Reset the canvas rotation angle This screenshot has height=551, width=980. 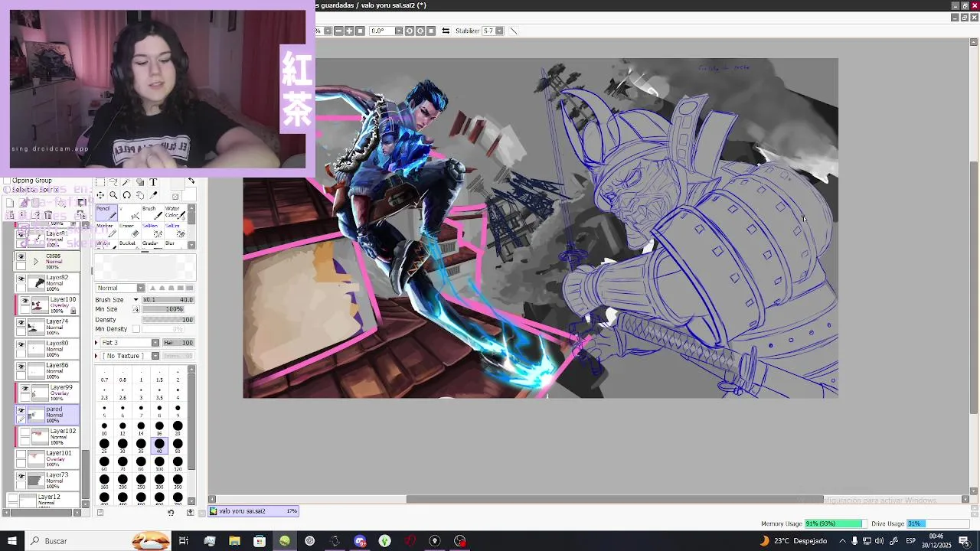[431, 31]
